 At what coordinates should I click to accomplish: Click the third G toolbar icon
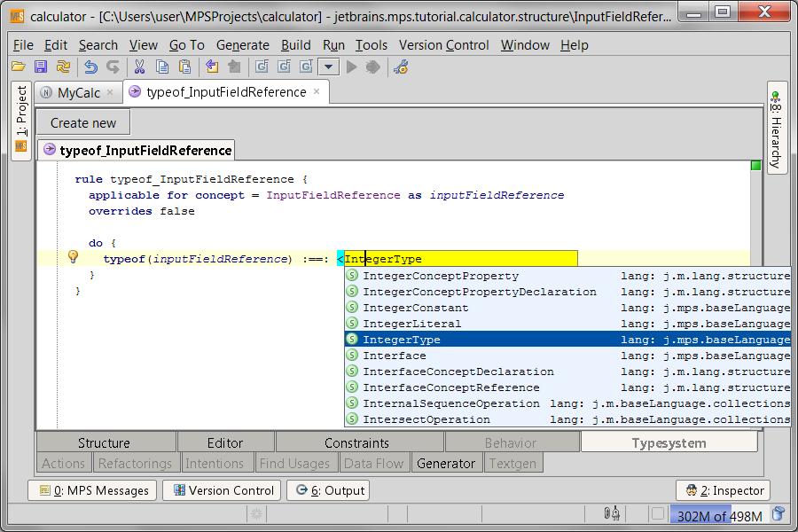click(x=306, y=66)
